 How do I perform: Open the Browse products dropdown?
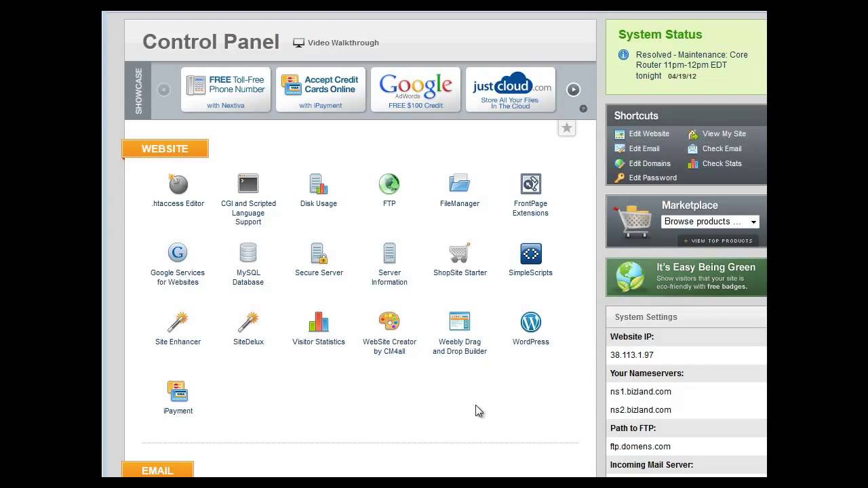click(x=710, y=222)
